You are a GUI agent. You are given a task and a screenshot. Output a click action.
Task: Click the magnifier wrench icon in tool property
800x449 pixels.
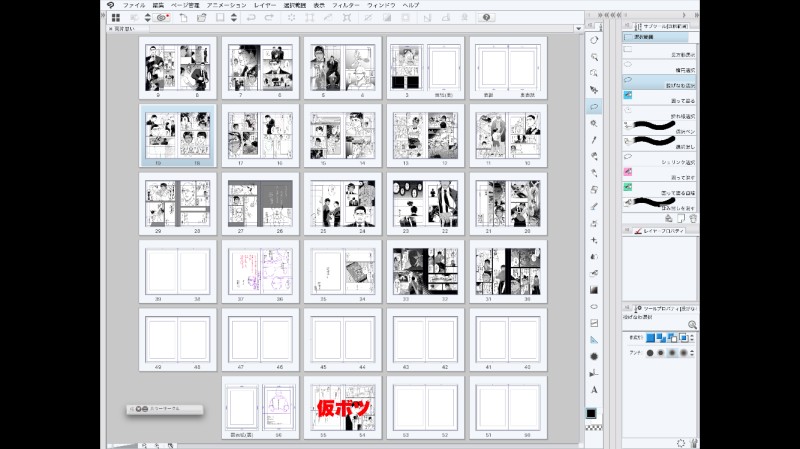(x=692, y=325)
